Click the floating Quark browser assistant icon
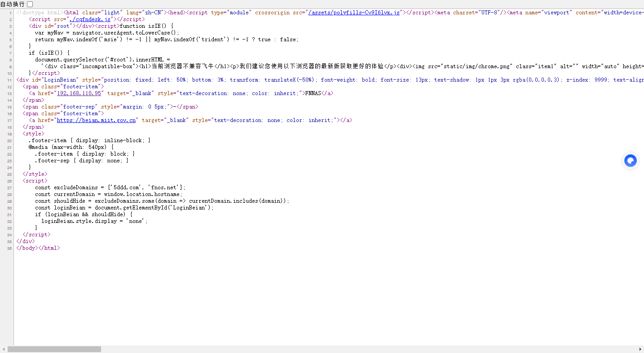This screenshot has height=353, width=644. click(x=630, y=161)
